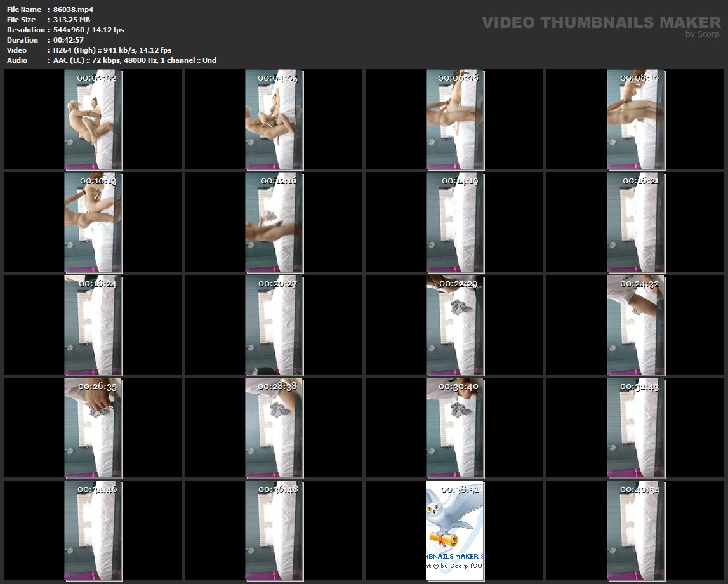The height and width of the screenshot is (584, 728).
Task: Click the frame labeled 00:26:35
Action: pos(93,427)
